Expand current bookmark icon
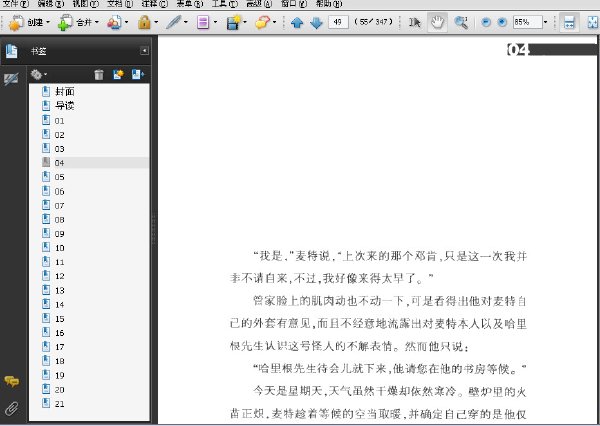This screenshot has width=600, height=426. tap(137, 74)
